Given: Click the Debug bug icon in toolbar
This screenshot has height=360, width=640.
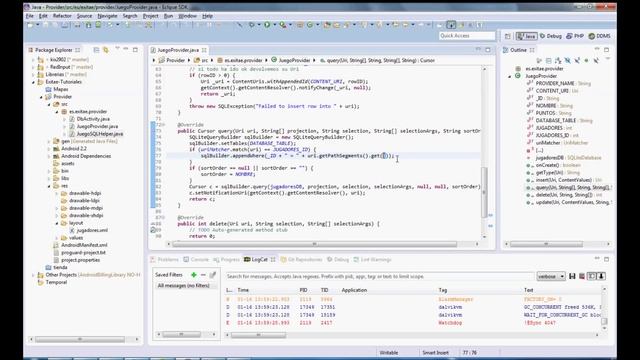Looking at the screenshot, I should pos(252,25).
